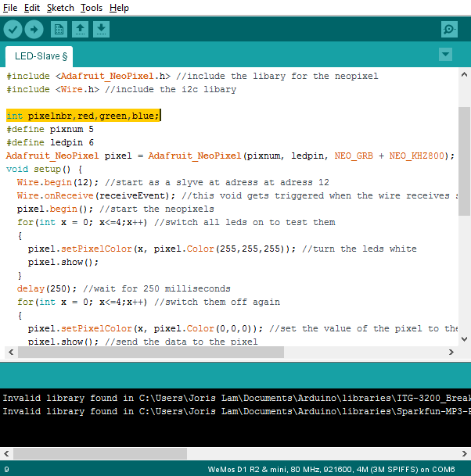471x476 pixels.
Task: Open the File menu
Action: 10,8
